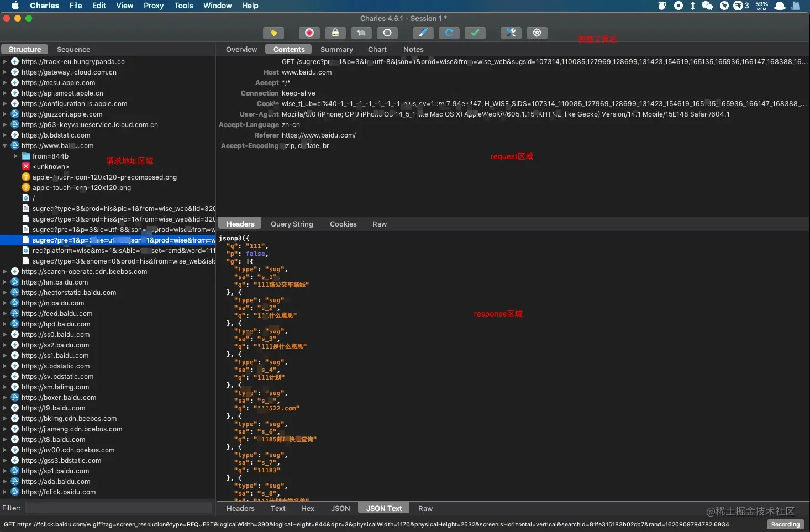The image size is (810, 532).
Task: Open Settings with the gear icon
Action: pyautogui.click(x=537, y=33)
